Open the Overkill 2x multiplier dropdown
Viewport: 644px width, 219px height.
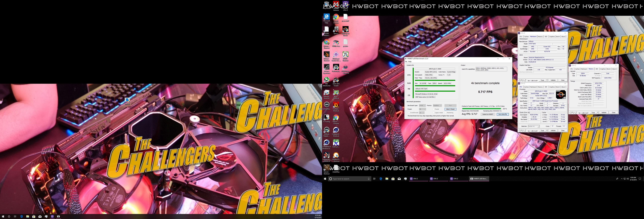click(x=421, y=113)
